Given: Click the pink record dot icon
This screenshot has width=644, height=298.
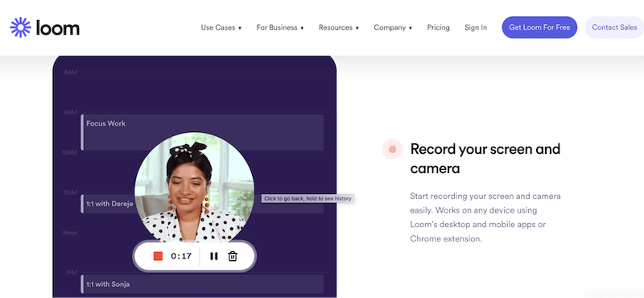Looking at the screenshot, I should coord(392,149).
